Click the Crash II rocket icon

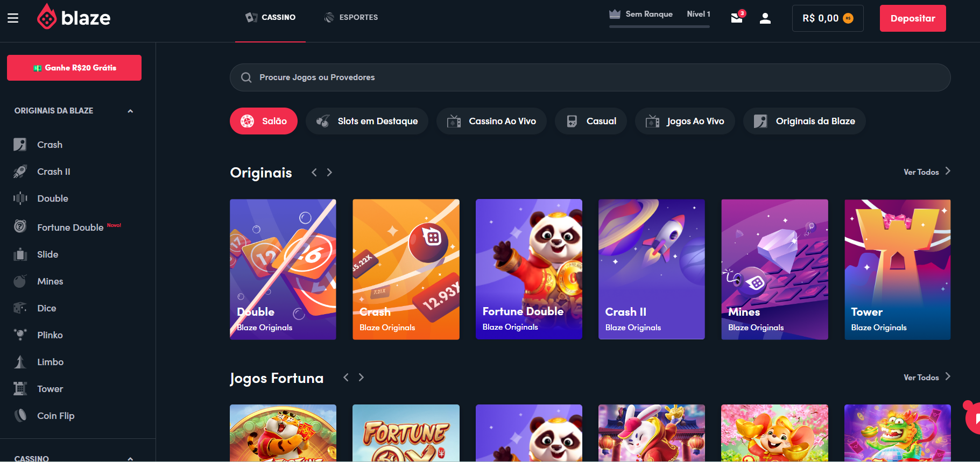click(20, 172)
